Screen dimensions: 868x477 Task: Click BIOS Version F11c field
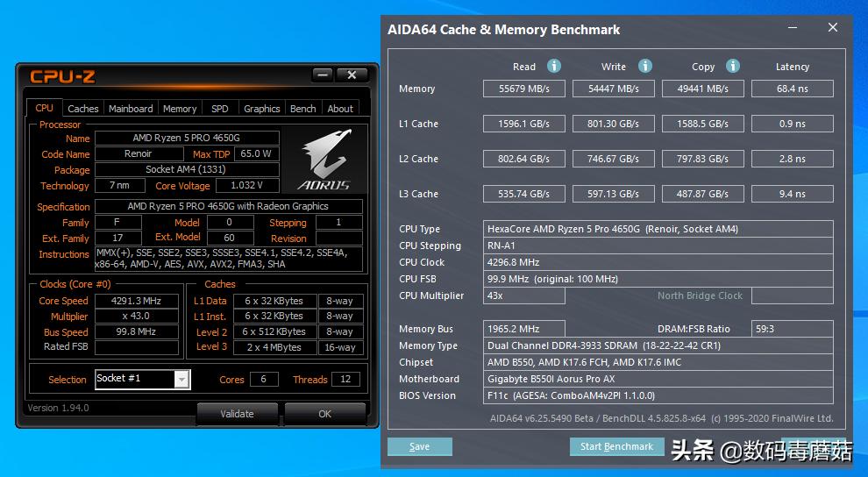point(658,395)
